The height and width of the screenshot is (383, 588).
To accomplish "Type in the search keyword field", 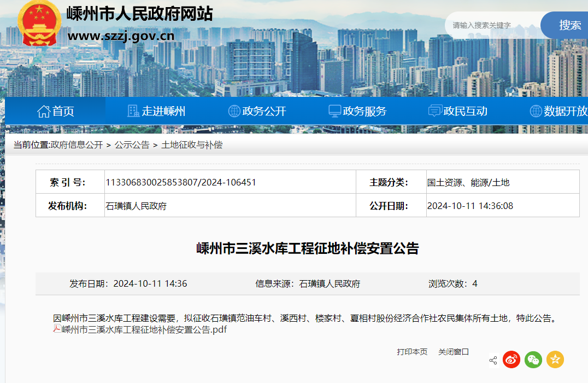I will pos(492,25).
